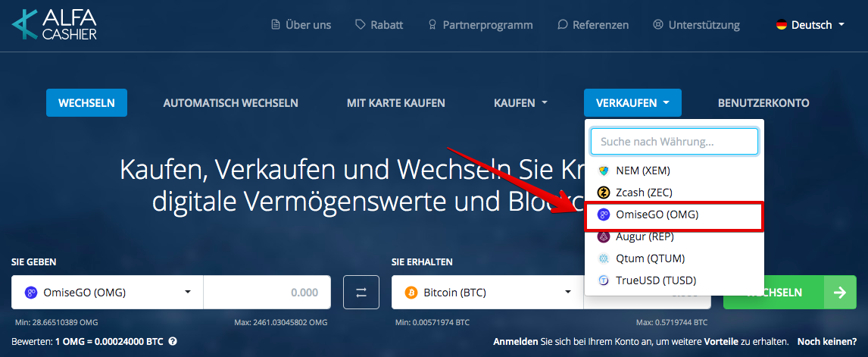Expand the Kaufen dropdown menu
The image size is (868, 357).
(520, 103)
